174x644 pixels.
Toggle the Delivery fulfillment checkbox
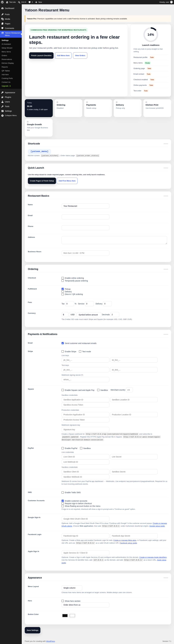63,291
